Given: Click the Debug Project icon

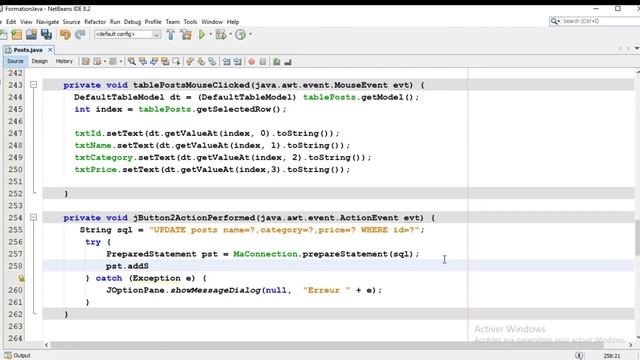Looking at the screenshot, I should (x=221, y=35).
